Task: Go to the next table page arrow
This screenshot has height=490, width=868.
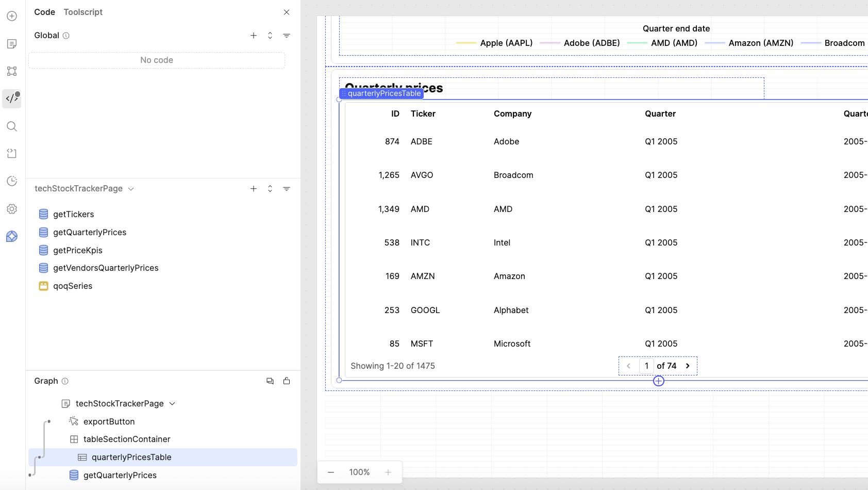Action: click(x=687, y=365)
